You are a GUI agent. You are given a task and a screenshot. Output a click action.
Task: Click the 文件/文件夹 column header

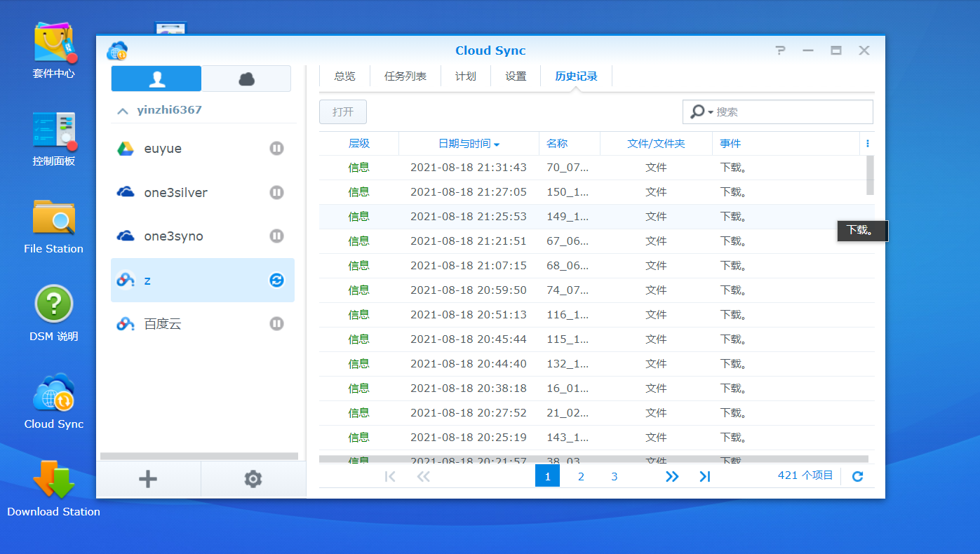656,144
